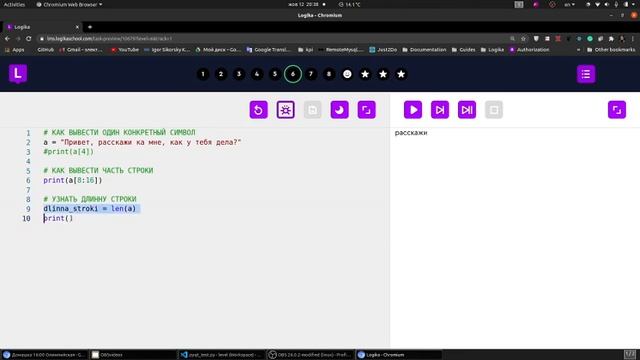The height and width of the screenshot is (360, 640).
Task: Click line number 4 in the gutter
Action: coord(28,161)
